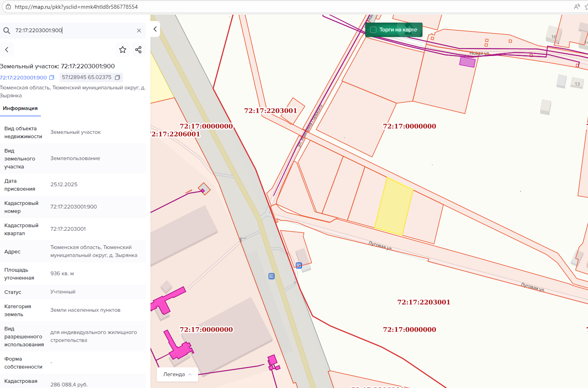Clear the search field with X
This screenshot has height=388, width=588.
tap(139, 31)
